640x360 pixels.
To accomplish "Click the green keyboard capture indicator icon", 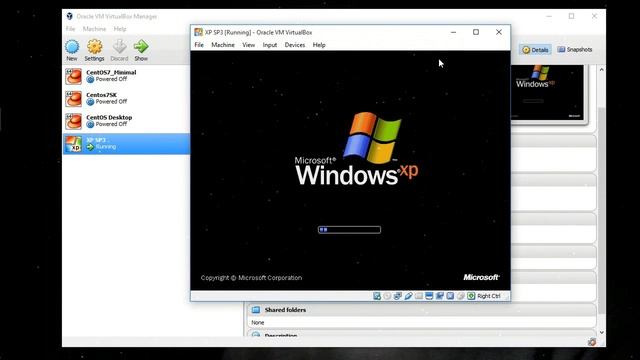I will 471,296.
